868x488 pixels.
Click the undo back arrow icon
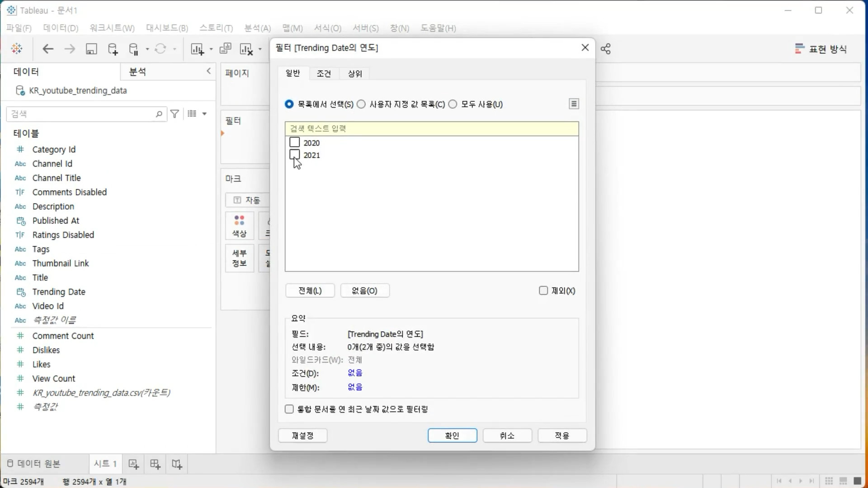(x=48, y=49)
